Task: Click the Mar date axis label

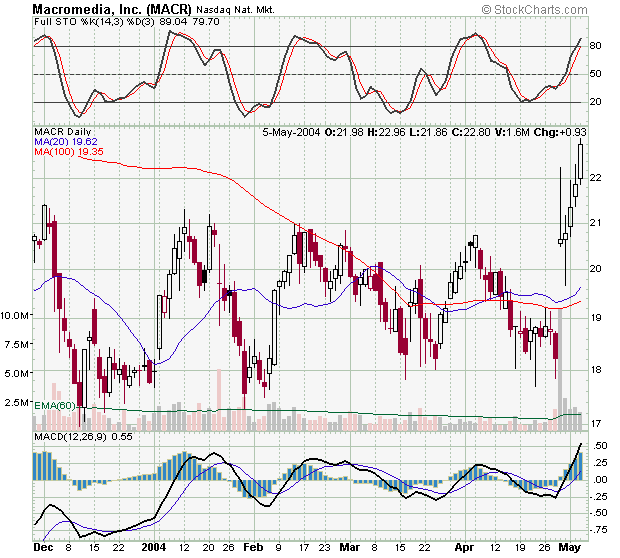Action: click(350, 547)
